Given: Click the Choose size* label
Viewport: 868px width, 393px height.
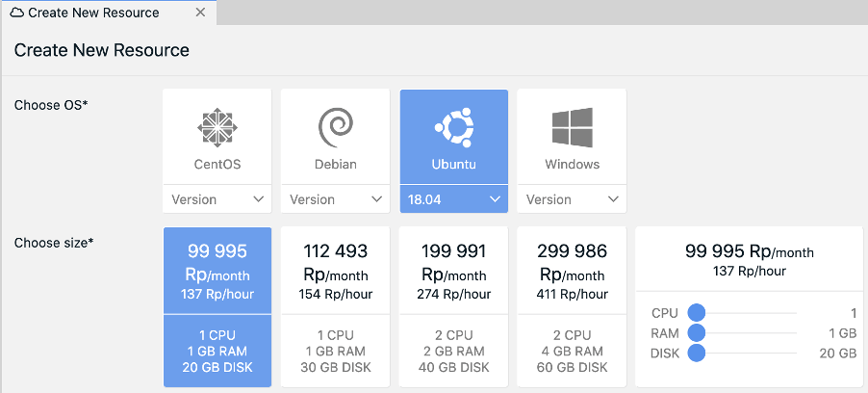Looking at the screenshot, I should pos(54,243).
